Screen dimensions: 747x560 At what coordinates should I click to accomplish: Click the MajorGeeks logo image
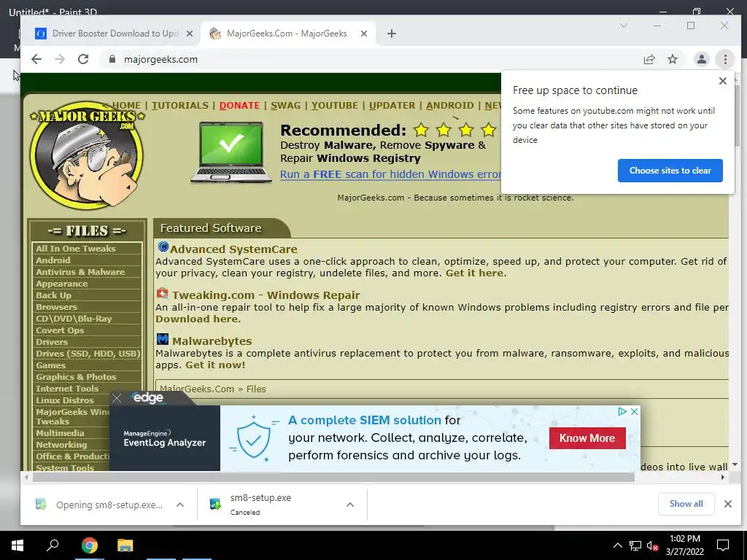(x=88, y=155)
